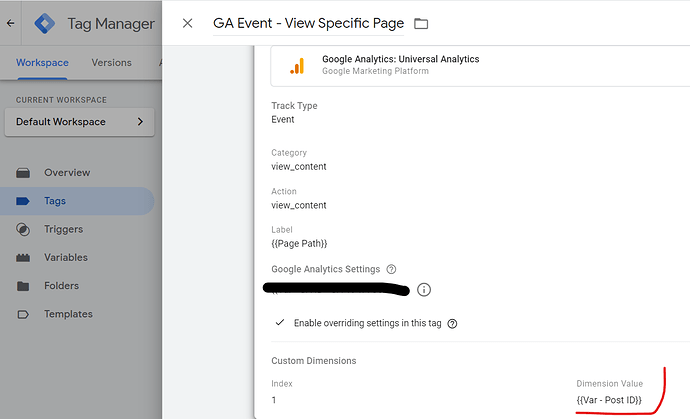Close the tag editor panel with X

coord(187,23)
